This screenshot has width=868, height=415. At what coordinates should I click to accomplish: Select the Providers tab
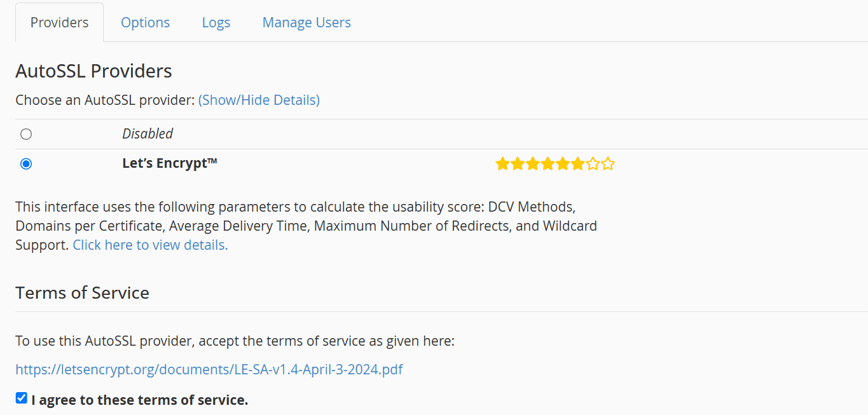[60, 23]
